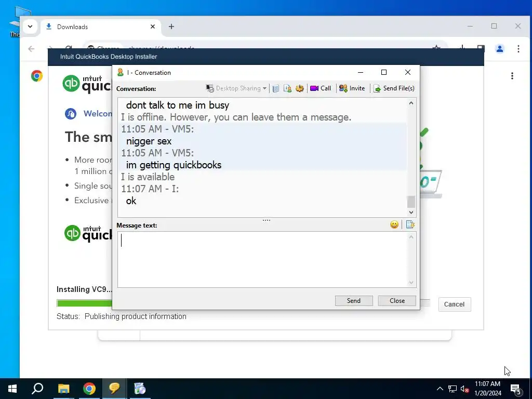Go back in Chrome
The image size is (532, 399).
coord(31,49)
